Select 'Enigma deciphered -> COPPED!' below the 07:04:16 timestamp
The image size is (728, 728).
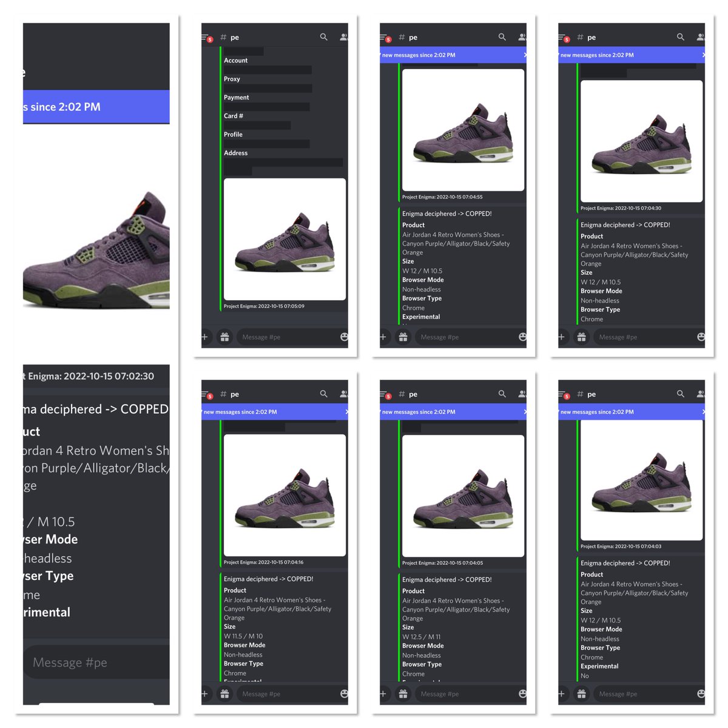[269, 579]
